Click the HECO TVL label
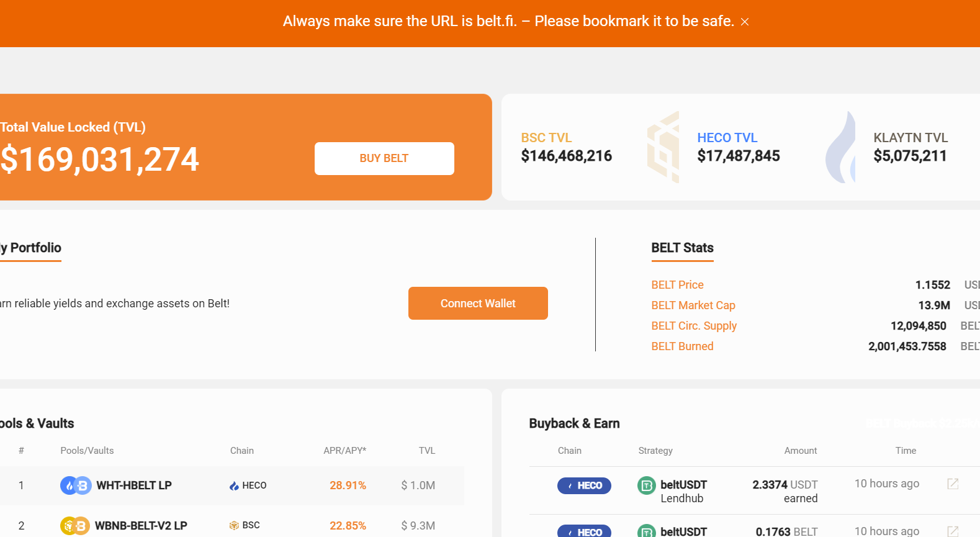Screen dimensions: 980x537 pyautogui.click(x=727, y=138)
